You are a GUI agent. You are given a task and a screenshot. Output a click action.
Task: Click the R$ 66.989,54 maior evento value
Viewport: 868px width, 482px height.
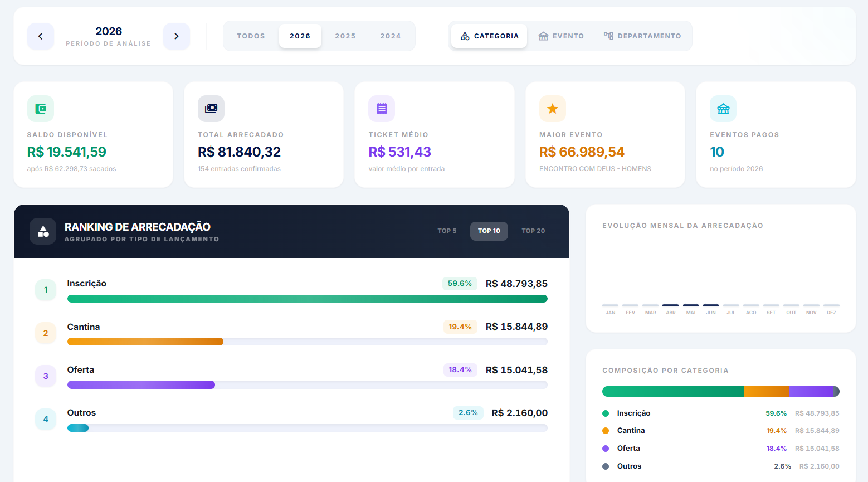tap(582, 152)
